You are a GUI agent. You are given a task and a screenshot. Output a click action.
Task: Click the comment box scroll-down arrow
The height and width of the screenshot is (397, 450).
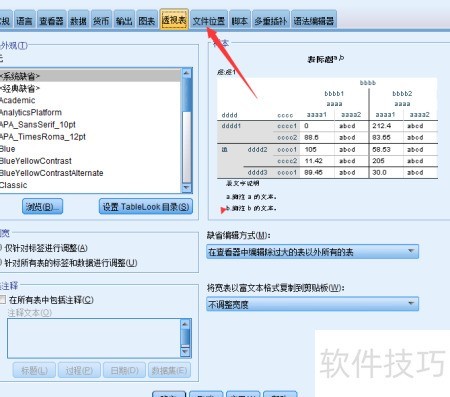tap(185, 352)
